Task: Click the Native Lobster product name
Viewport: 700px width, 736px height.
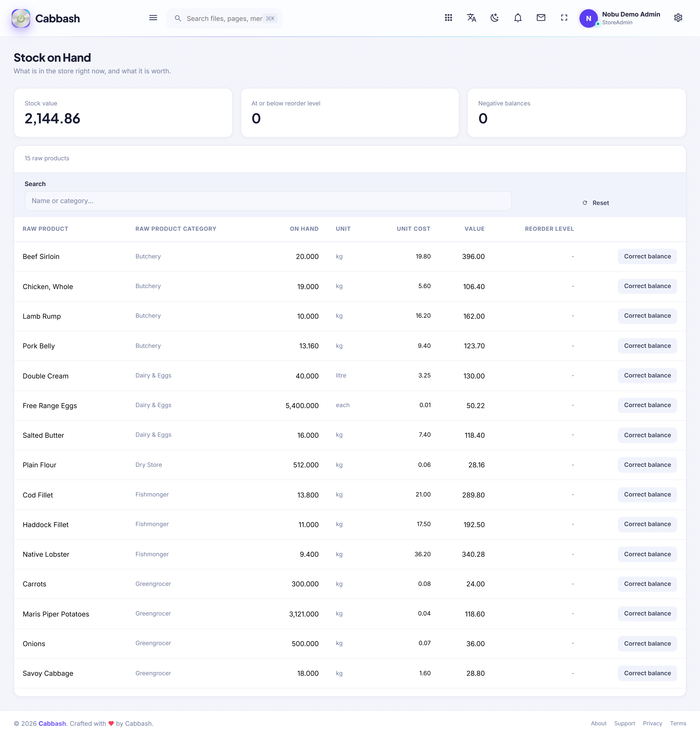Action: point(46,554)
